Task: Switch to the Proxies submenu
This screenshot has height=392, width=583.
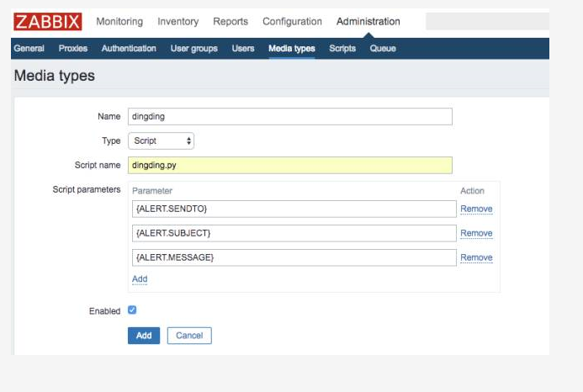Action: 73,48
